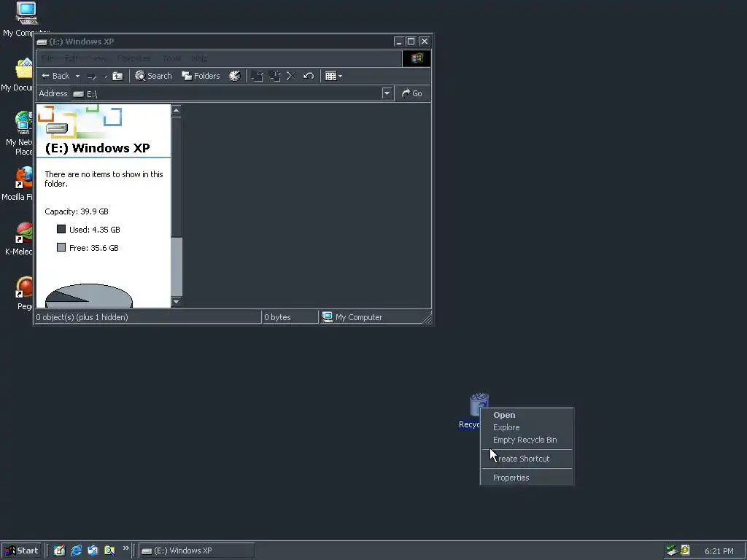Open the Start menu
The width and height of the screenshot is (747, 560).
point(21,551)
